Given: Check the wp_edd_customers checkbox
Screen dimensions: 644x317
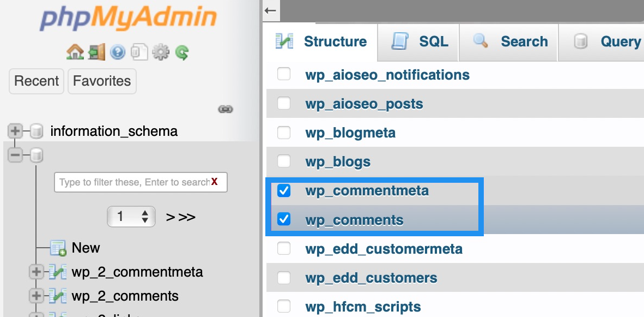Looking at the screenshot, I should (x=284, y=278).
